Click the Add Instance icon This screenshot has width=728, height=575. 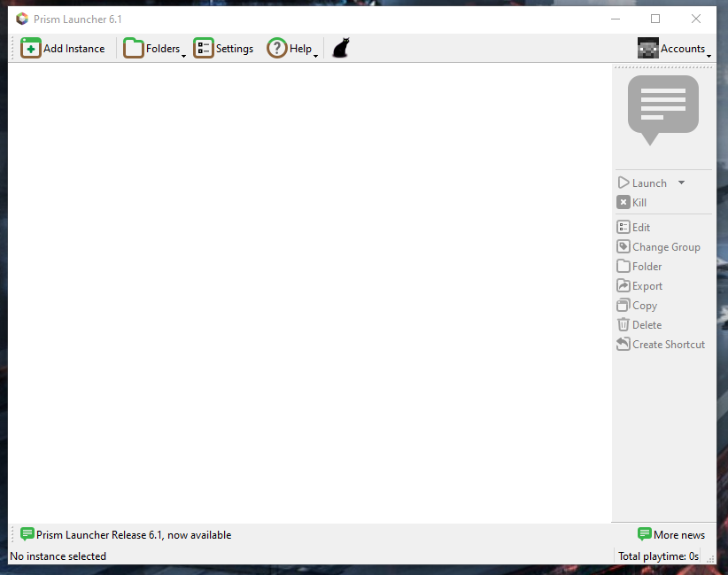click(x=31, y=48)
